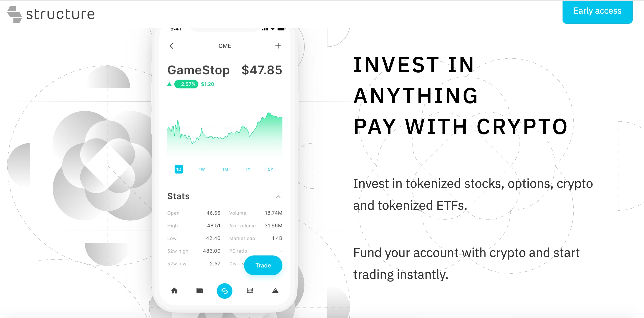Image resolution: width=644 pixels, height=318 pixels.
Task: View the GME price chart area
Action: (x=225, y=131)
